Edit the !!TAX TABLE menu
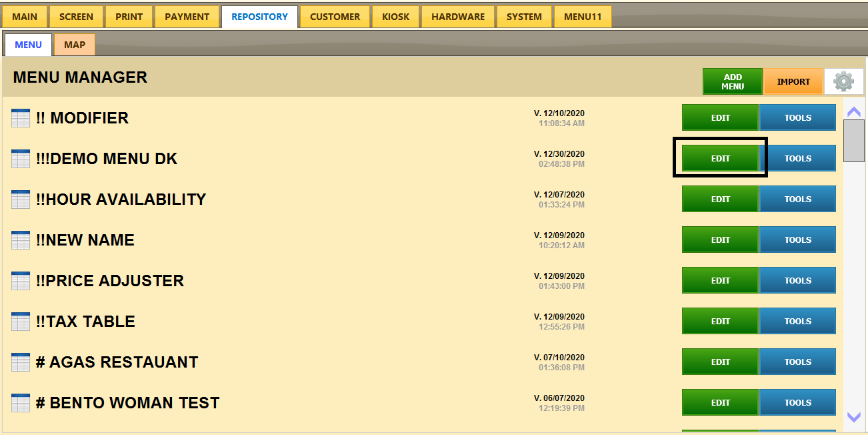 click(720, 321)
